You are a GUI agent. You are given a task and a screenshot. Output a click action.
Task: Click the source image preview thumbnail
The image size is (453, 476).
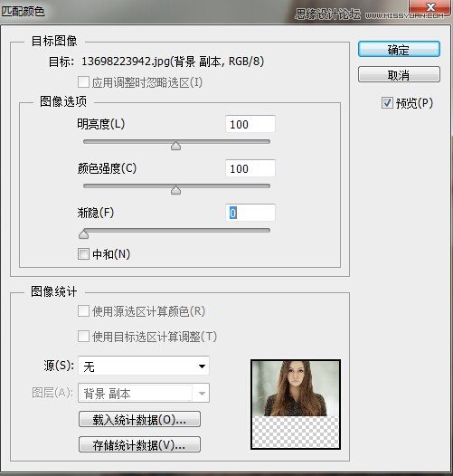[x=296, y=405]
